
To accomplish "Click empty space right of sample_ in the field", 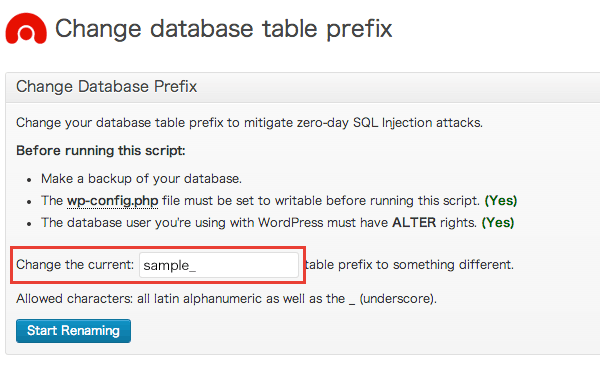I will [x=249, y=265].
